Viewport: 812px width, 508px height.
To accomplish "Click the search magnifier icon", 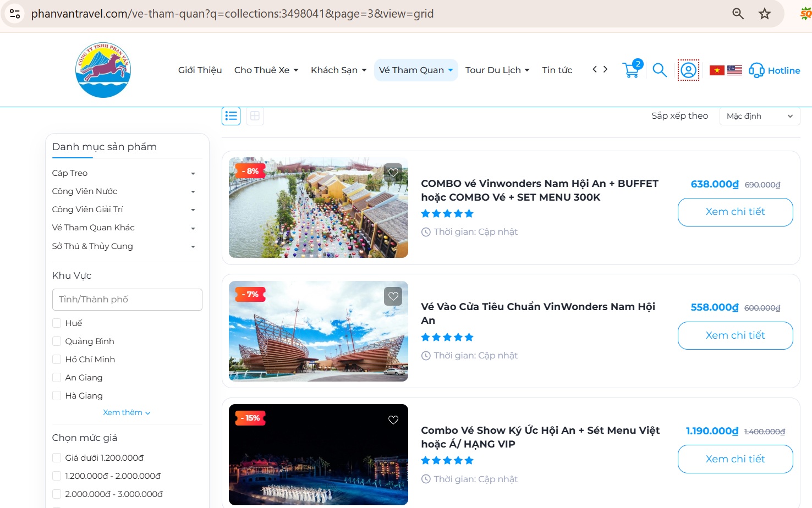I will click(x=660, y=70).
